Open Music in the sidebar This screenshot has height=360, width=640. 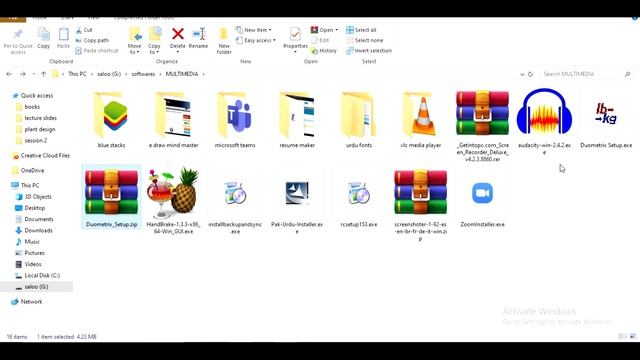tap(27, 242)
